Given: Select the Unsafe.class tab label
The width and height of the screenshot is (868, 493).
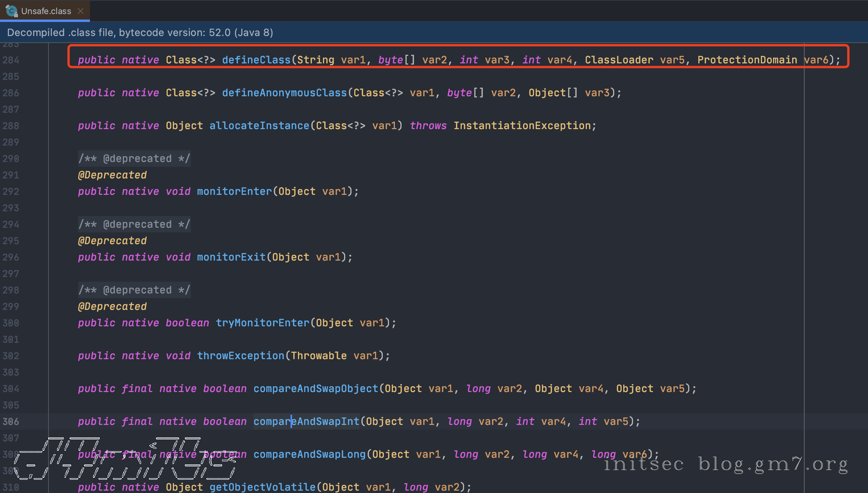Looking at the screenshot, I should pyautogui.click(x=46, y=11).
